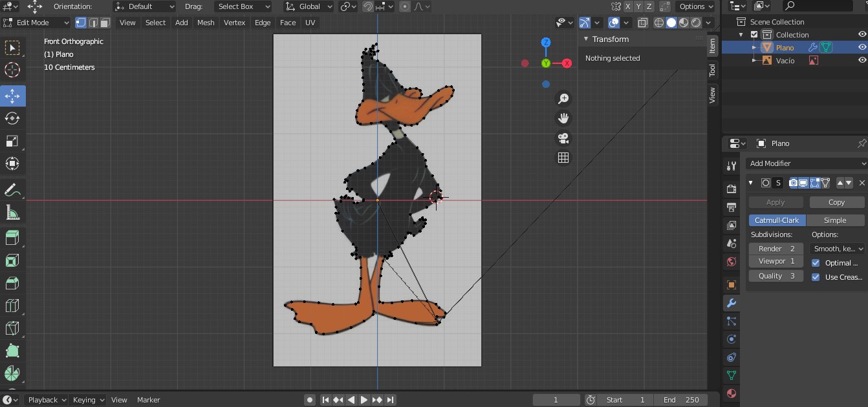Select the Poly Build tool
The height and width of the screenshot is (407, 868).
12,351
